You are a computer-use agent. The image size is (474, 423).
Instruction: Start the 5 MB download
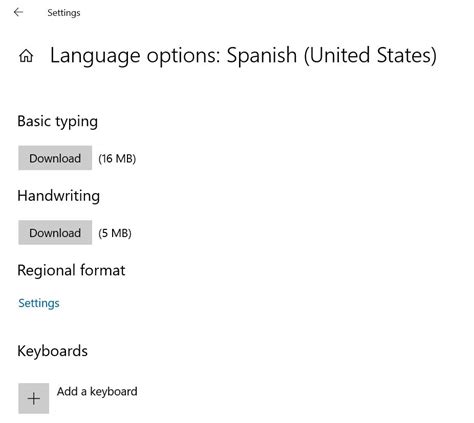click(x=55, y=233)
